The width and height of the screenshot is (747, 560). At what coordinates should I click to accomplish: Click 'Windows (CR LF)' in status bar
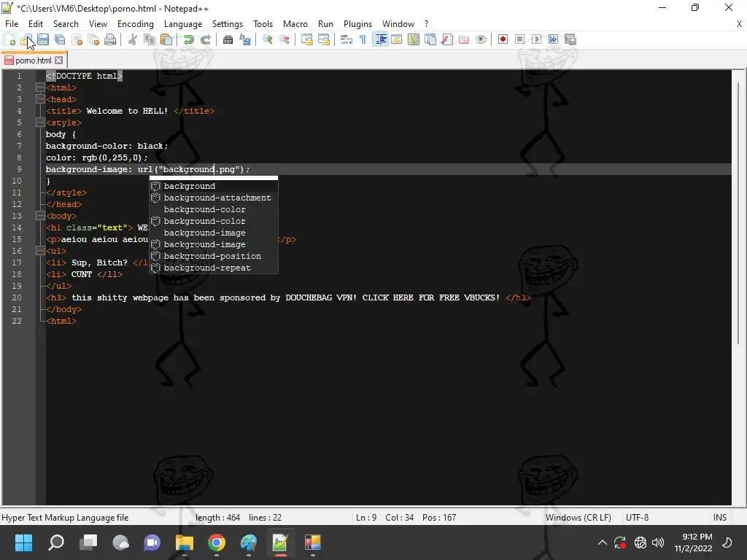coord(578,518)
